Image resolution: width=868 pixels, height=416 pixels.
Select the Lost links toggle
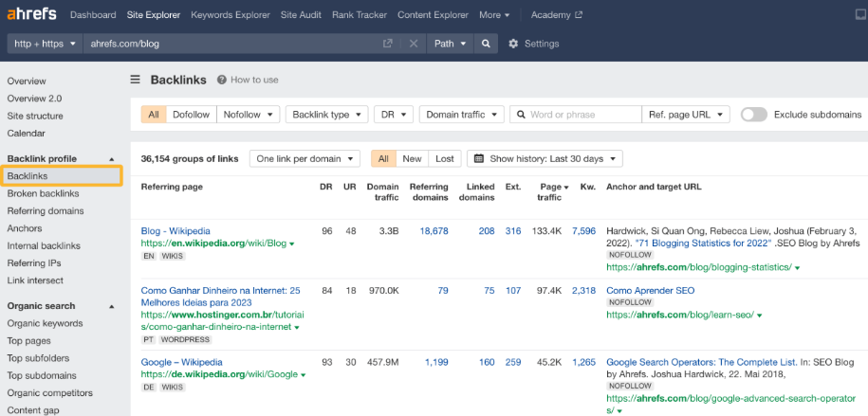(445, 159)
